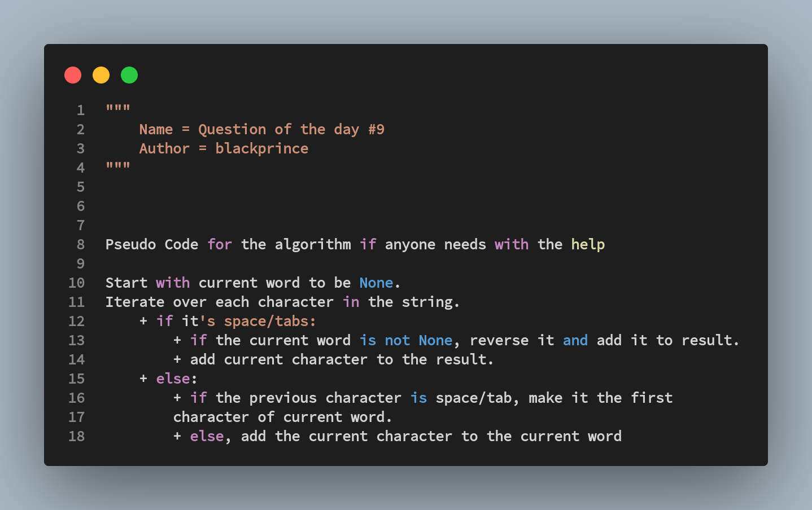Viewport: 812px width, 510px height.
Task: Select the text 'Question of the day #9'
Action: coord(291,129)
